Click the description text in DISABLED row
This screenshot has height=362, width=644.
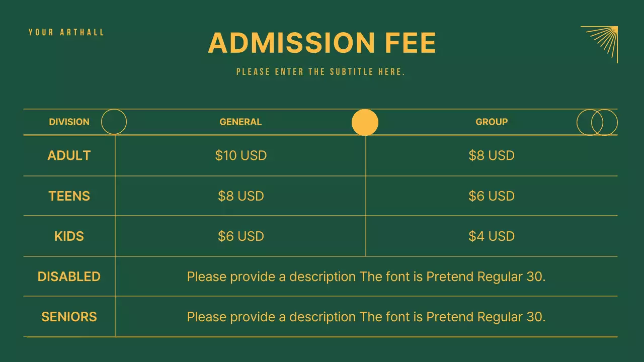(366, 276)
